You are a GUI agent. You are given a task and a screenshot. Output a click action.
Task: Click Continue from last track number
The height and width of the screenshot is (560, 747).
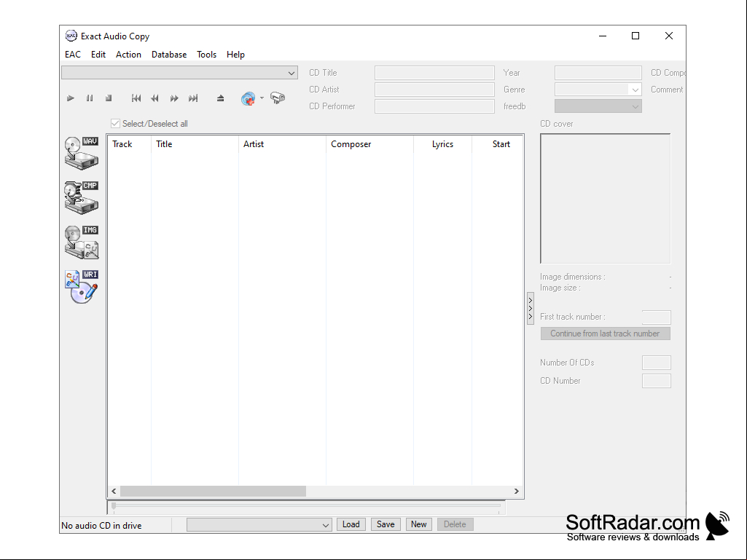tap(605, 334)
